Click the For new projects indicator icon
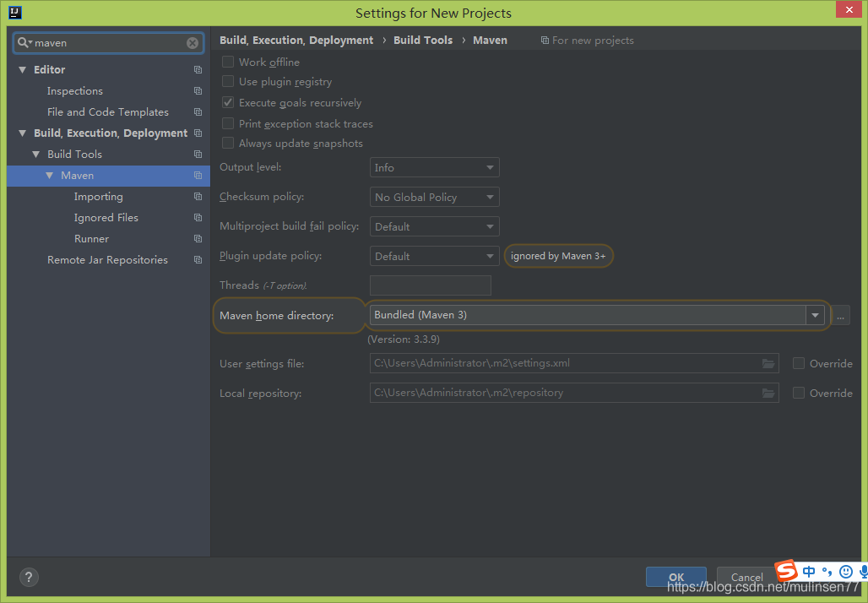Screen dimensions: 868x603 [545, 41]
